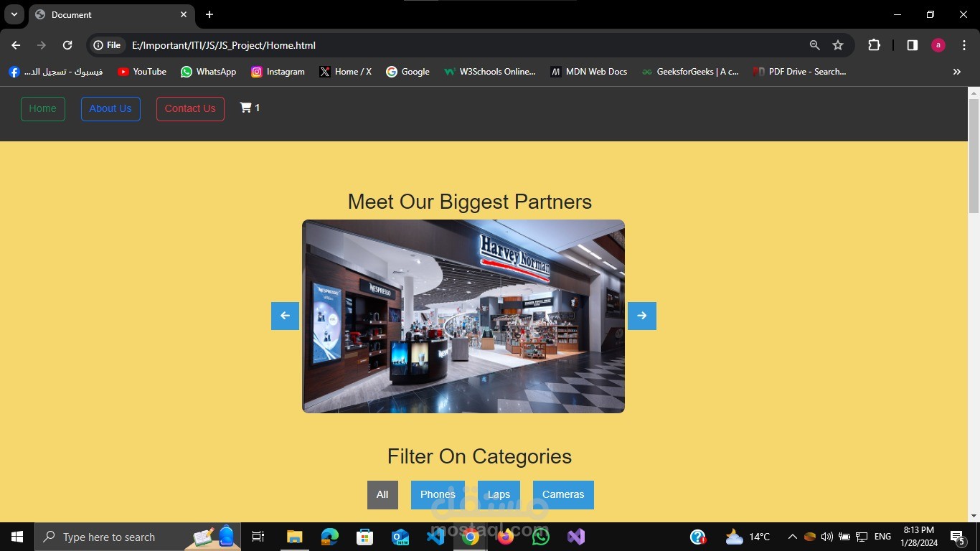The width and height of the screenshot is (980, 551).
Task: Launch File Explorer from the taskbar
Action: tap(295, 537)
